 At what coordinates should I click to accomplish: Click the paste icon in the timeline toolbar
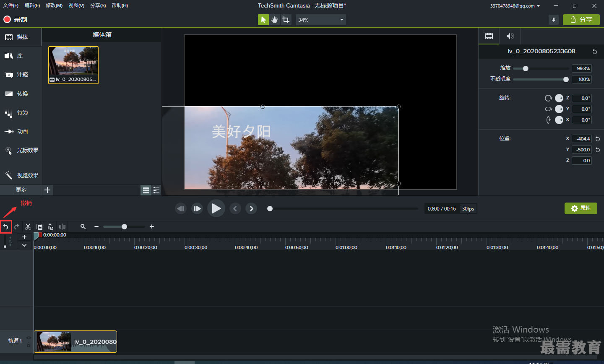click(50, 227)
